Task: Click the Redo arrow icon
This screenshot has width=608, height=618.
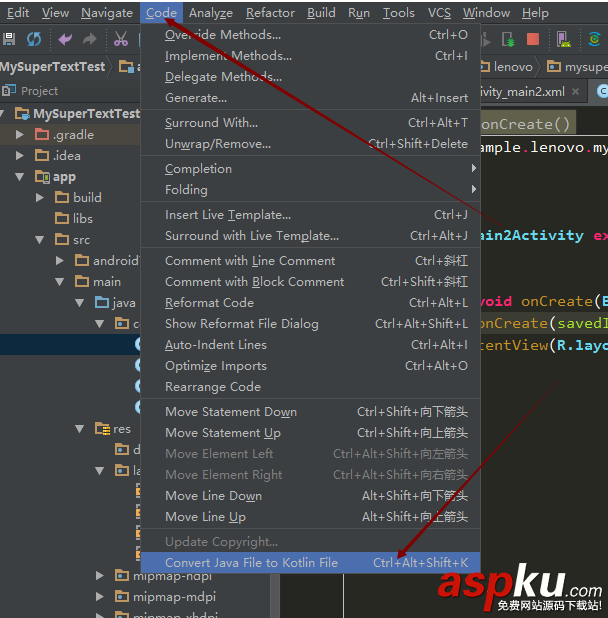Action: click(x=90, y=39)
